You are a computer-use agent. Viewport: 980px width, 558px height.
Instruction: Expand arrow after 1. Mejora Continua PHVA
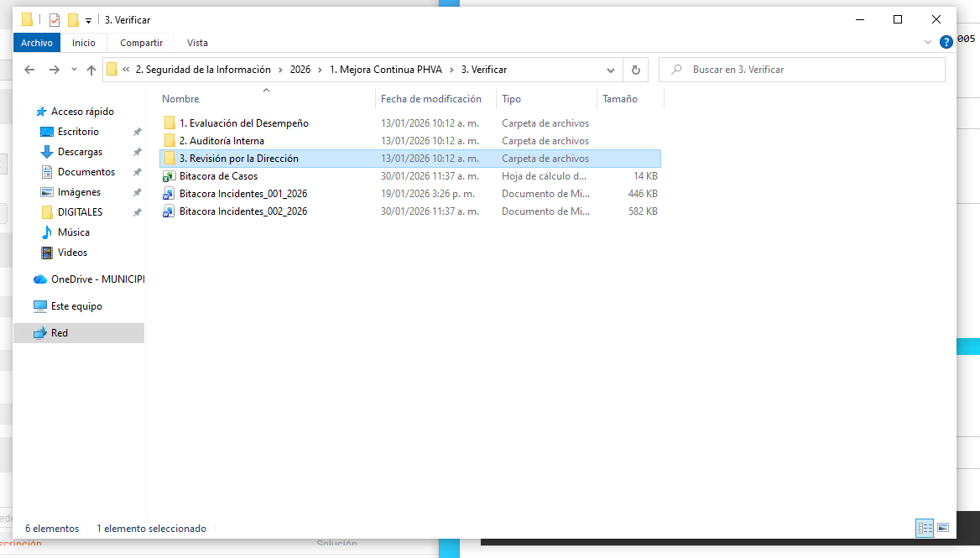coord(451,70)
